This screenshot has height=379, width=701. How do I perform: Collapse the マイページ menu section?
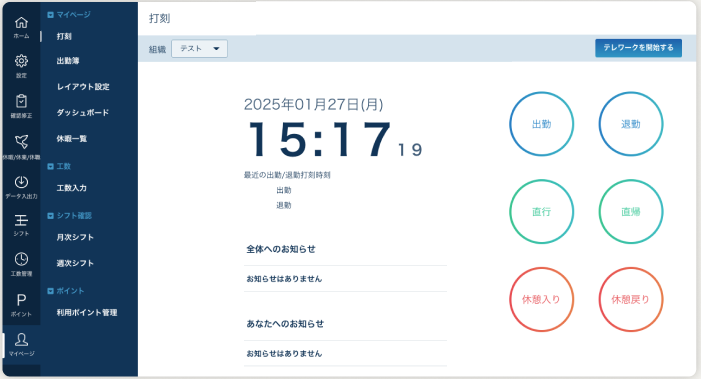pos(51,15)
